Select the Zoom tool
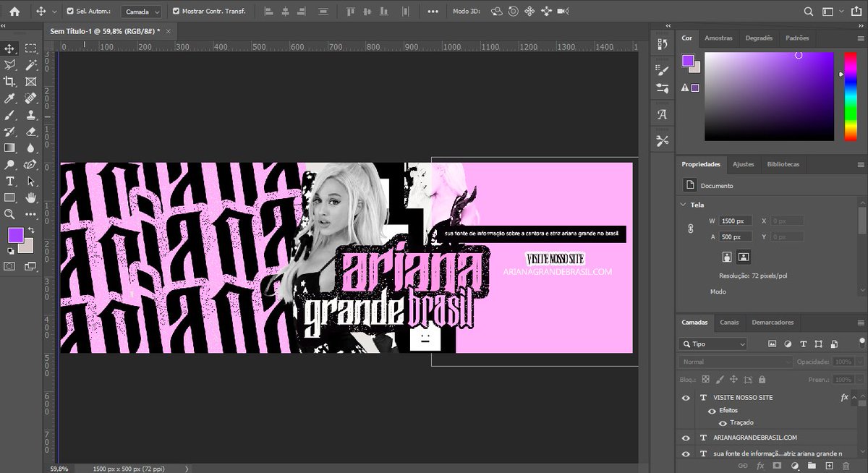 [x=9, y=214]
